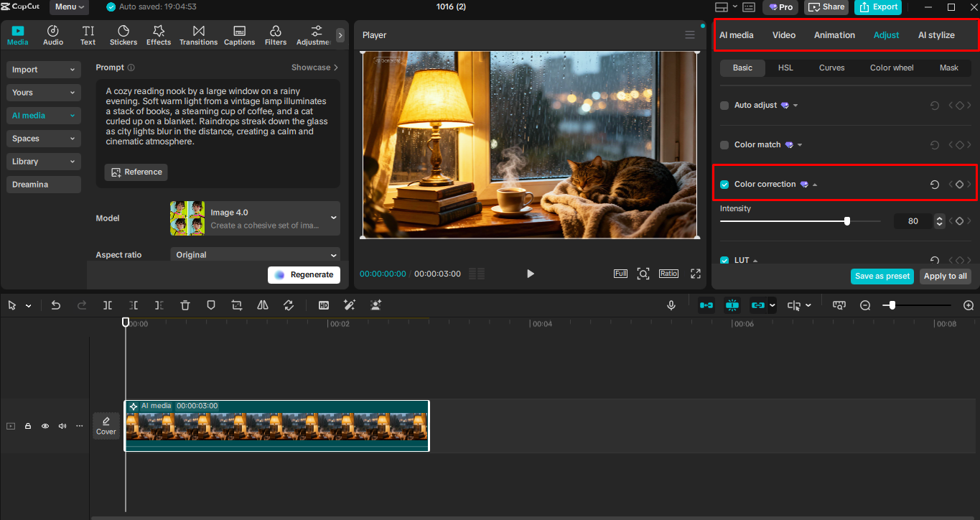Click the Save as preset button
This screenshot has height=520, width=980.
882,276
